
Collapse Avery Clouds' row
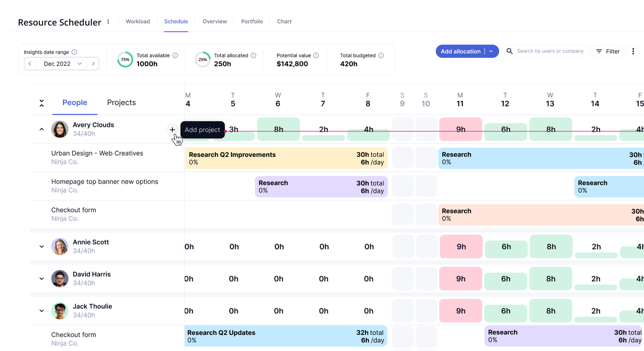click(41, 129)
